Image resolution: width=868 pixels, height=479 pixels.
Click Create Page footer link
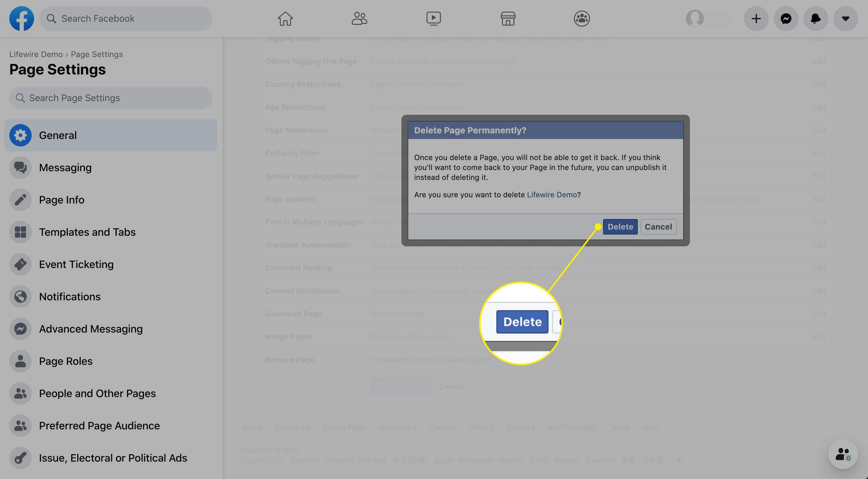(343, 428)
